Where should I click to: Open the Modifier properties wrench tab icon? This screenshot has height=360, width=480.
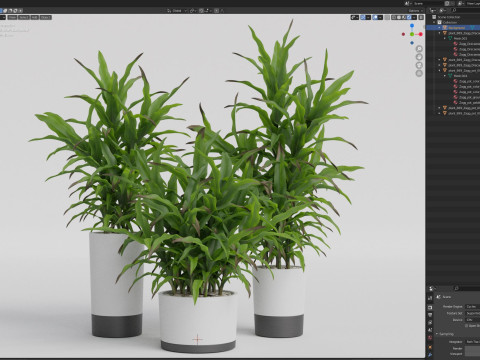pyautogui.click(x=430, y=355)
